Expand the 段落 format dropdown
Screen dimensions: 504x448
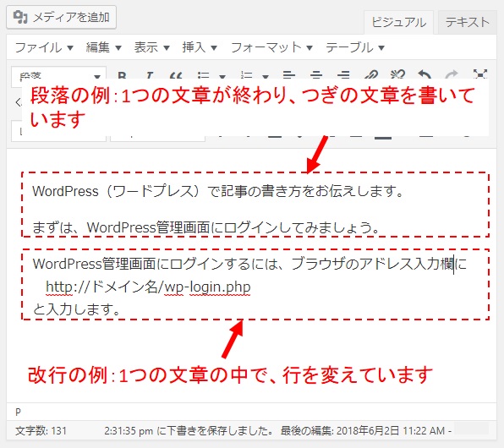[59, 76]
